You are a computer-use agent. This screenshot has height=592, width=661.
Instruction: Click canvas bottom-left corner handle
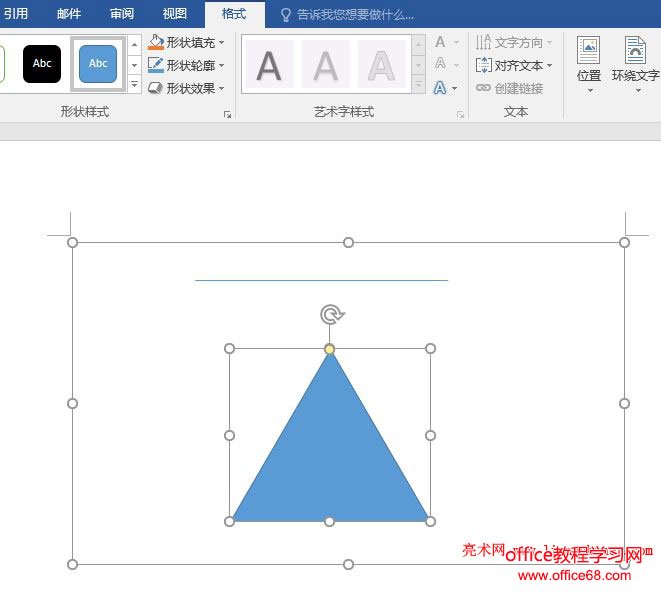coord(73,564)
